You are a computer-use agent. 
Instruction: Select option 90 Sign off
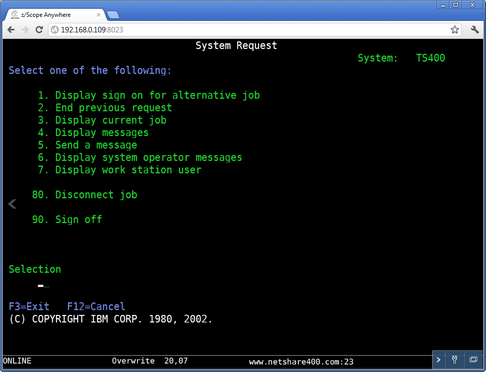tap(67, 219)
